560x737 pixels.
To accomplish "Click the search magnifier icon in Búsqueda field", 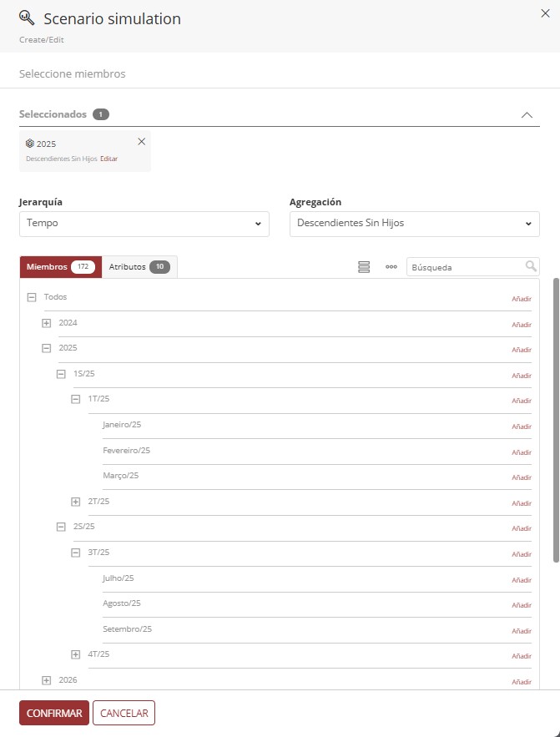I will pyautogui.click(x=532, y=265).
